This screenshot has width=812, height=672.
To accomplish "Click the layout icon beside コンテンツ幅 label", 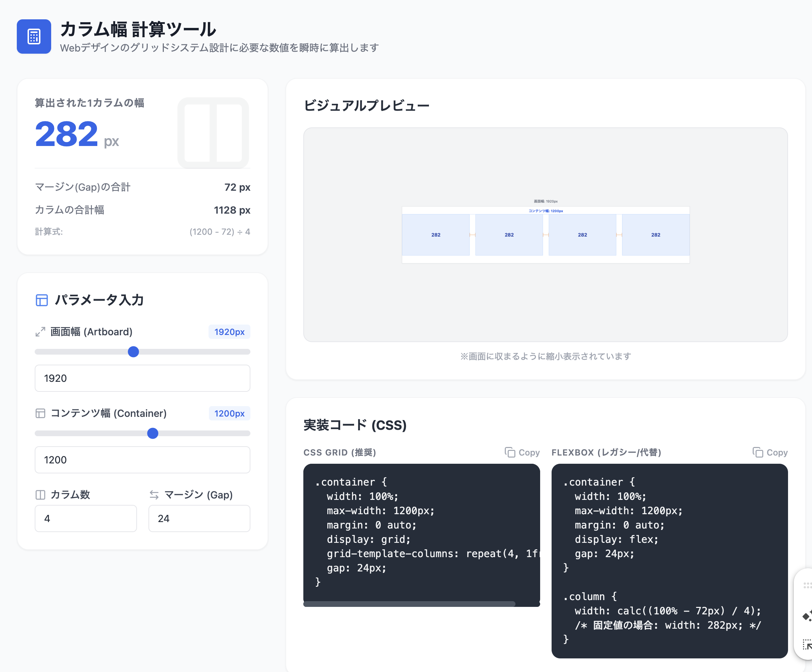I will 40,413.
